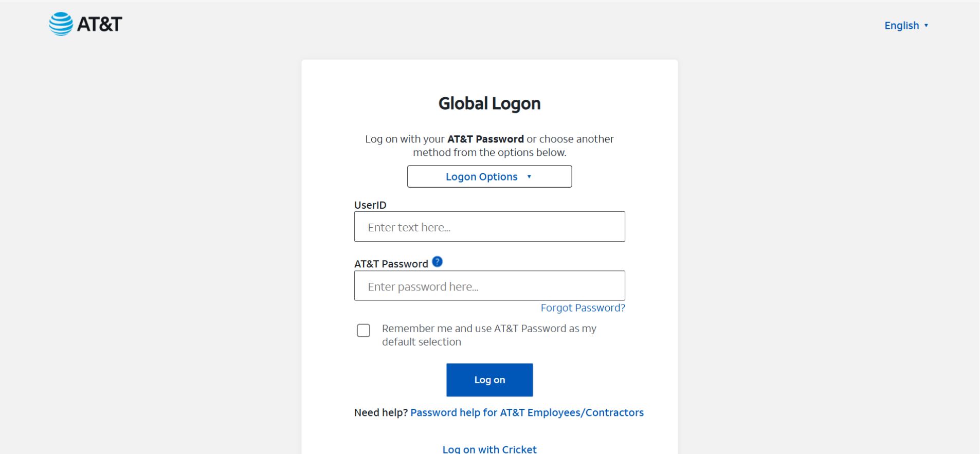
Task: Click the blue question mark next to AT&T Password
Action: 437,261
